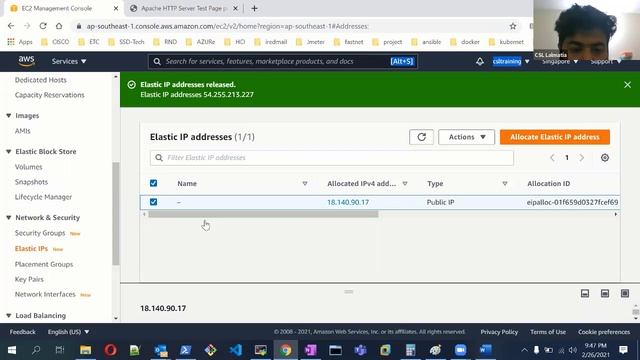Image resolution: width=640 pixels, height=360 pixels.
Task: Open Network Interfaces in the sidebar
Action: pos(45,294)
